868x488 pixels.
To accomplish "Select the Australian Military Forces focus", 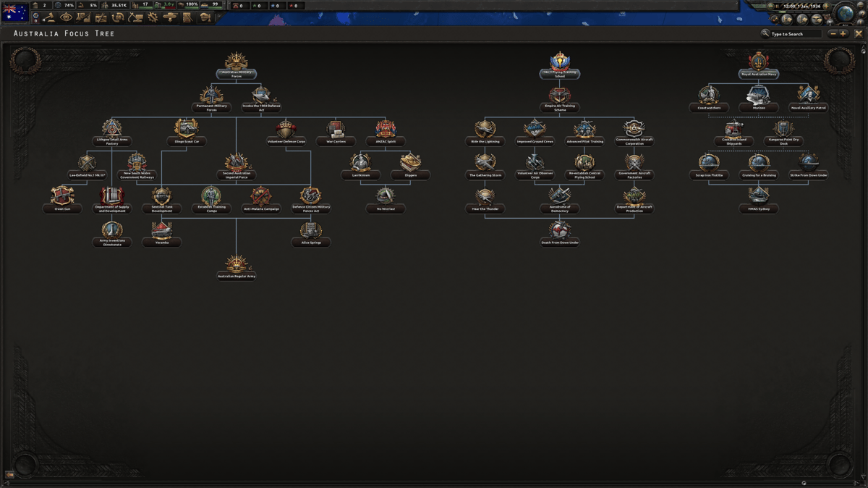I will click(x=237, y=64).
